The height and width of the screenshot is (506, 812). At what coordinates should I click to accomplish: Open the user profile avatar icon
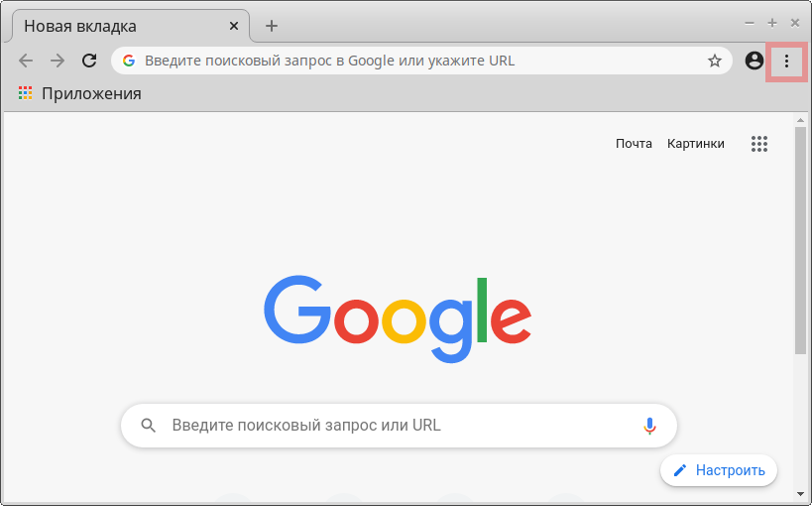754,62
